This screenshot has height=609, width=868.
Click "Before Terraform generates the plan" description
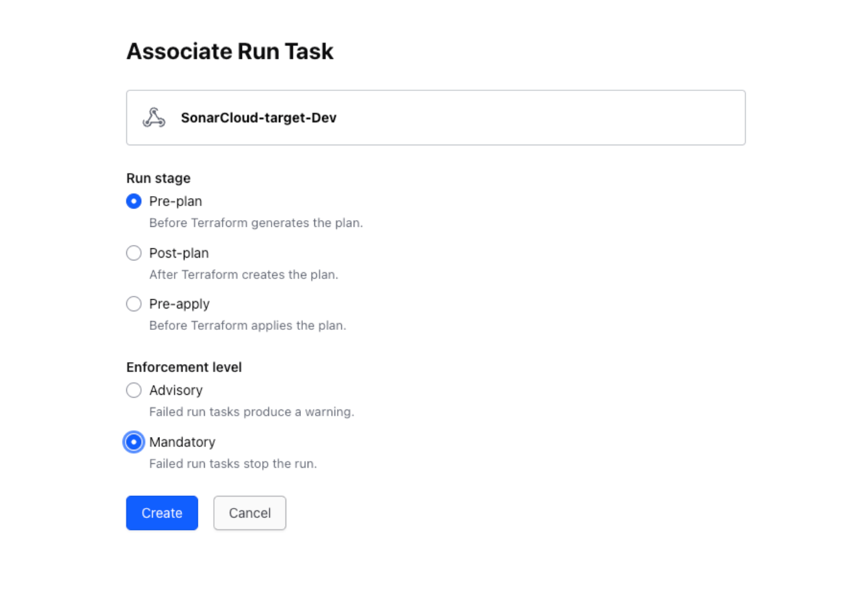point(255,223)
